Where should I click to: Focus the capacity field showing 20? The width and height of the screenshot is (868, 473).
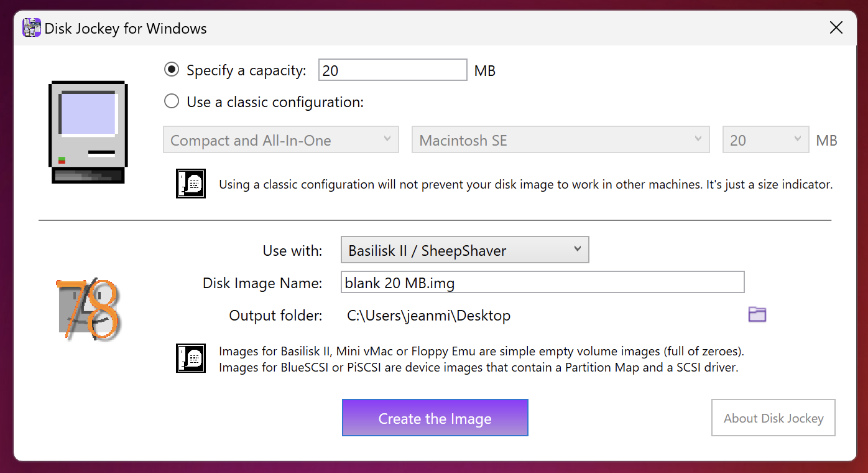[393, 70]
